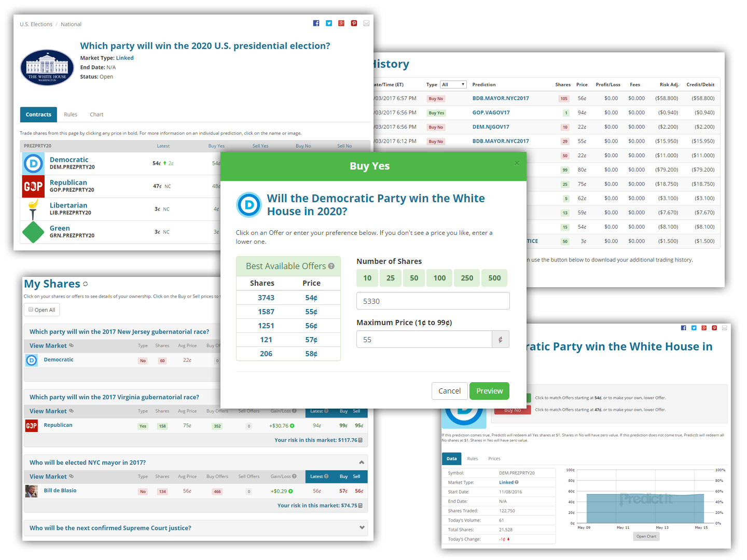Image resolution: width=747 pixels, height=560 pixels.
Task: Click the help icon beside Best Available Offers
Action: coord(331,266)
